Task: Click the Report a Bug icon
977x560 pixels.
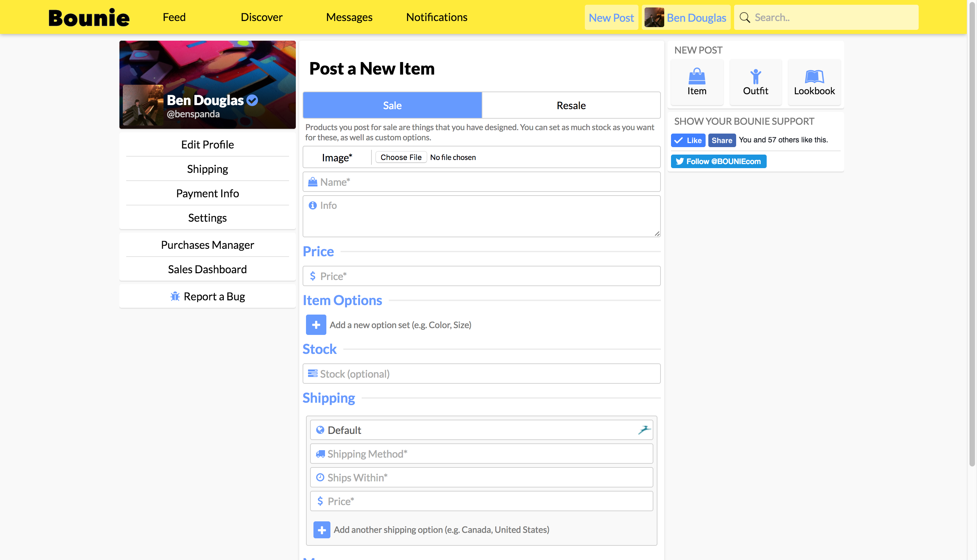Action: (x=175, y=296)
